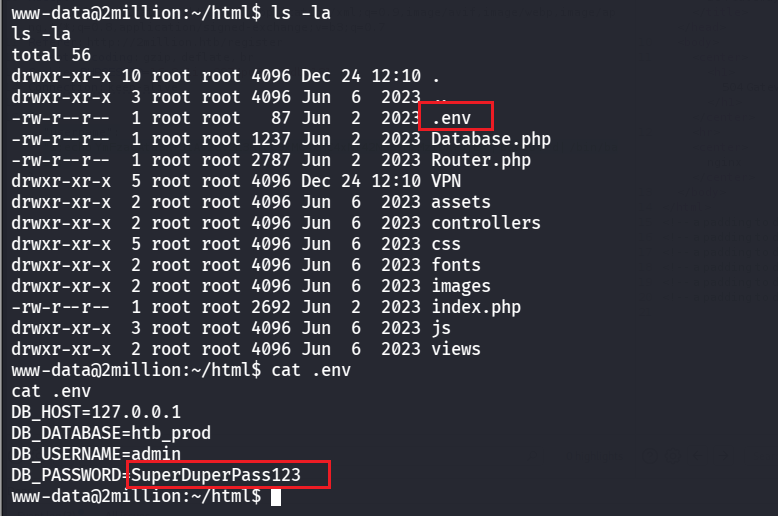The image size is (778, 516).
Task: Click the controllers directory name
Action: pyautogui.click(x=486, y=223)
